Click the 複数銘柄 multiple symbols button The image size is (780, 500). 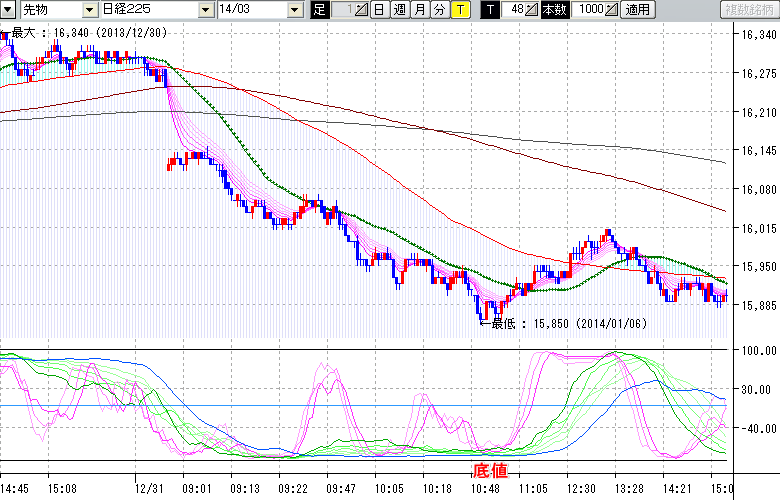(748, 10)
